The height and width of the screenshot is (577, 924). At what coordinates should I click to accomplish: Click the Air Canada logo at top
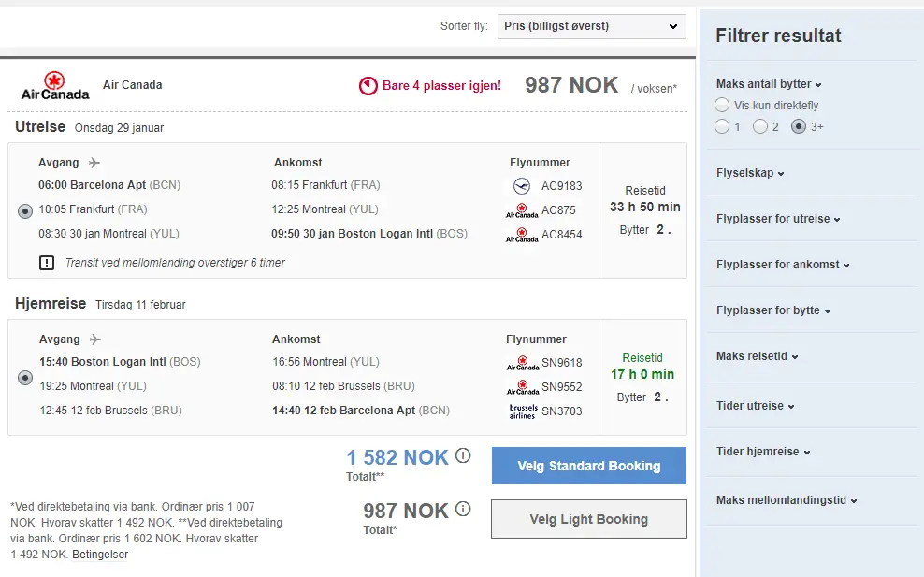(55, 85)
